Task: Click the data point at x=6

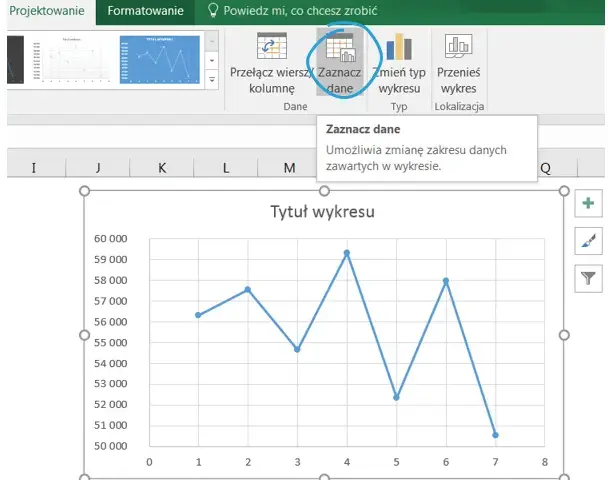Action: (x=446, y=281)
